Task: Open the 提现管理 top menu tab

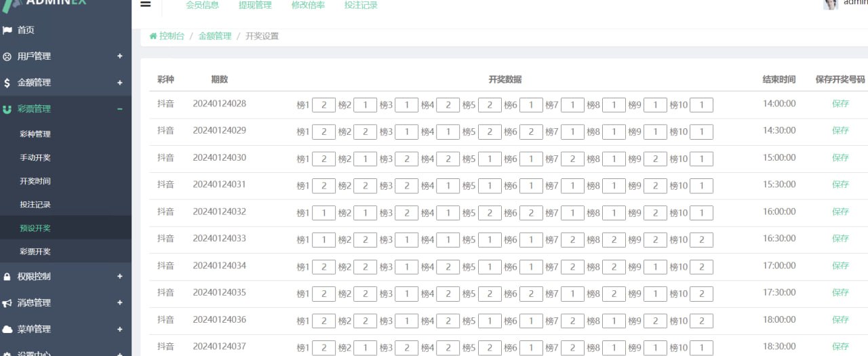Action: pyautogui.click(x=255, y=5)
